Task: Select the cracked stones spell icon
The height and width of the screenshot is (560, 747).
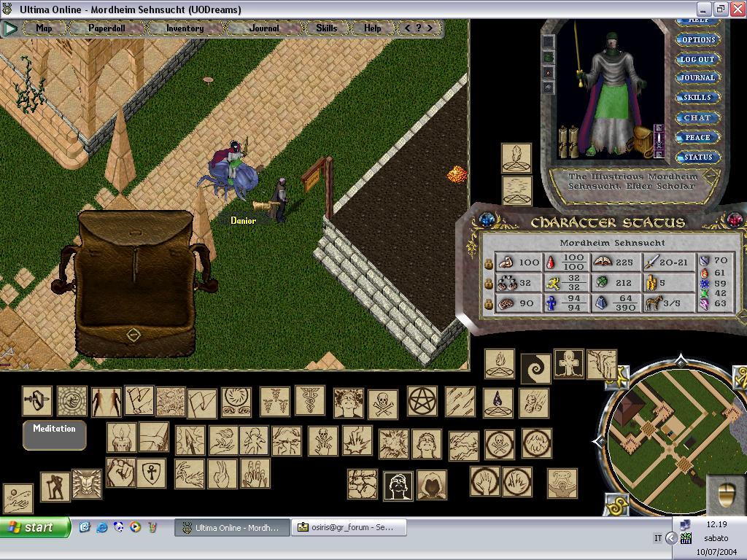Action: (363, 484)
